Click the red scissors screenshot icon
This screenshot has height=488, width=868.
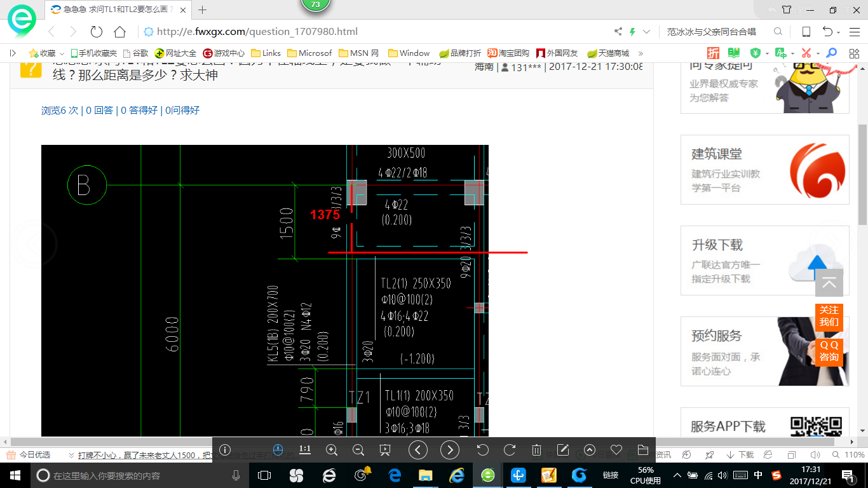click(806, 53)
